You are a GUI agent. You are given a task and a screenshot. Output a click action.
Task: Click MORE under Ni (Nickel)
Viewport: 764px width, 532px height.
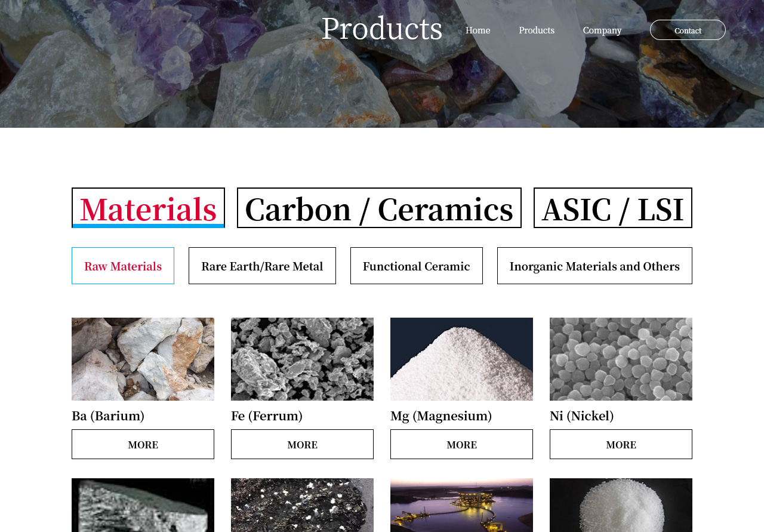click(x=621, y=444)
